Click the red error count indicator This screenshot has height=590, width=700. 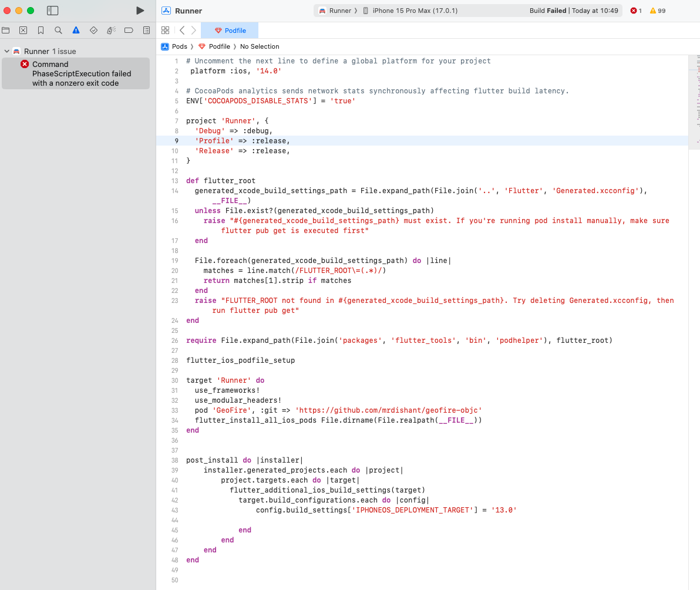click(636, 11)
